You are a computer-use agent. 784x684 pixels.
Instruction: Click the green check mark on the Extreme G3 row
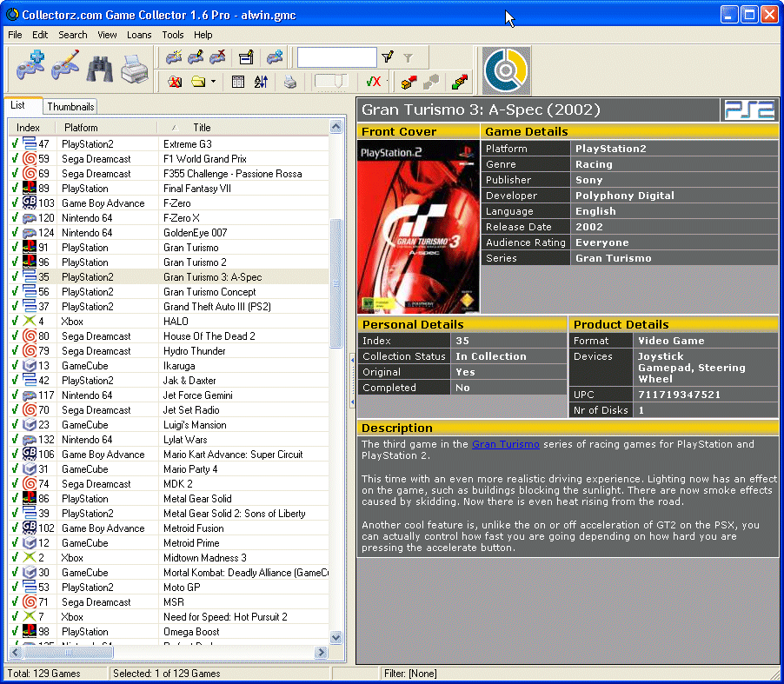[15, 144]
